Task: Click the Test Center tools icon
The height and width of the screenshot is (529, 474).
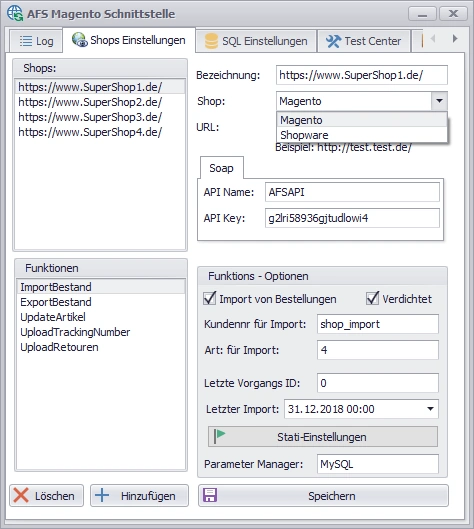Action: point(333,41)
